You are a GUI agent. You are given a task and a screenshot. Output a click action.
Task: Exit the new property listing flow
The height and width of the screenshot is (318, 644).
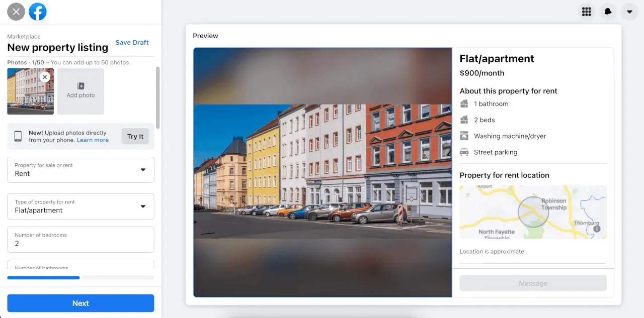tap(16, 11)
